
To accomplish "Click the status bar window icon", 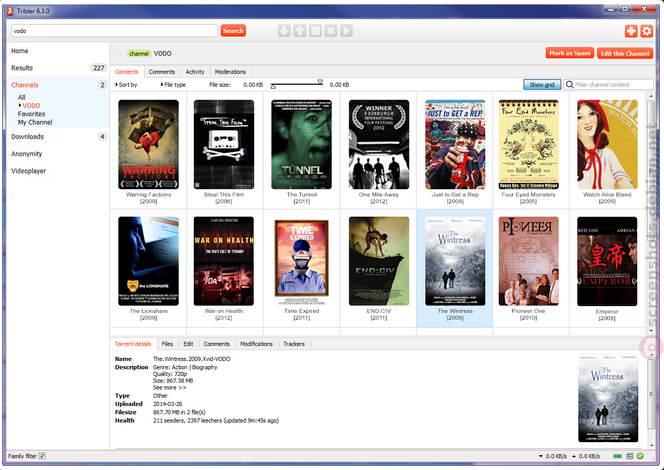I will tap(629, 456).
